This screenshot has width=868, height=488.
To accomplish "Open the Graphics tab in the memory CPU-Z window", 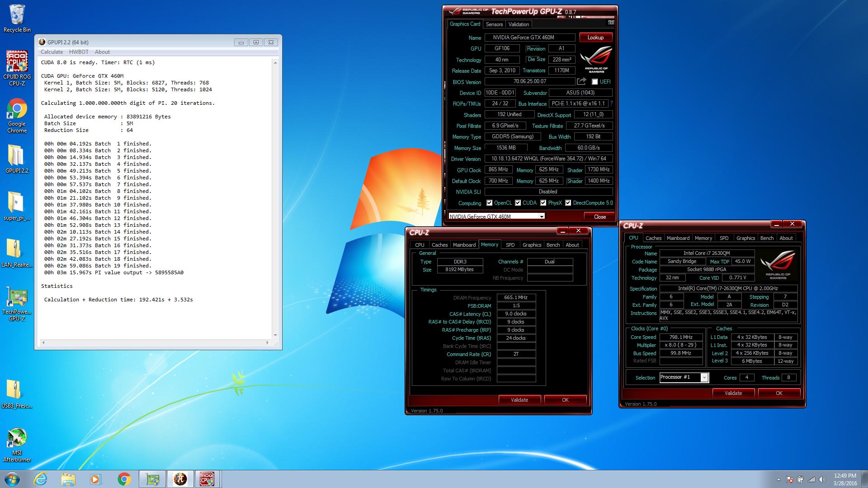I will coord(532,245).
